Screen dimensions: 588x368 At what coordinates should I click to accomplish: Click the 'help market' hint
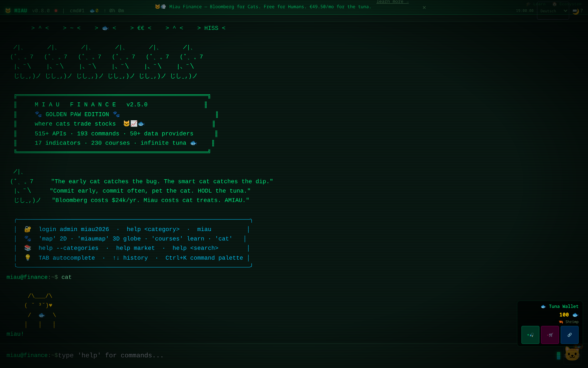[135, 248]
